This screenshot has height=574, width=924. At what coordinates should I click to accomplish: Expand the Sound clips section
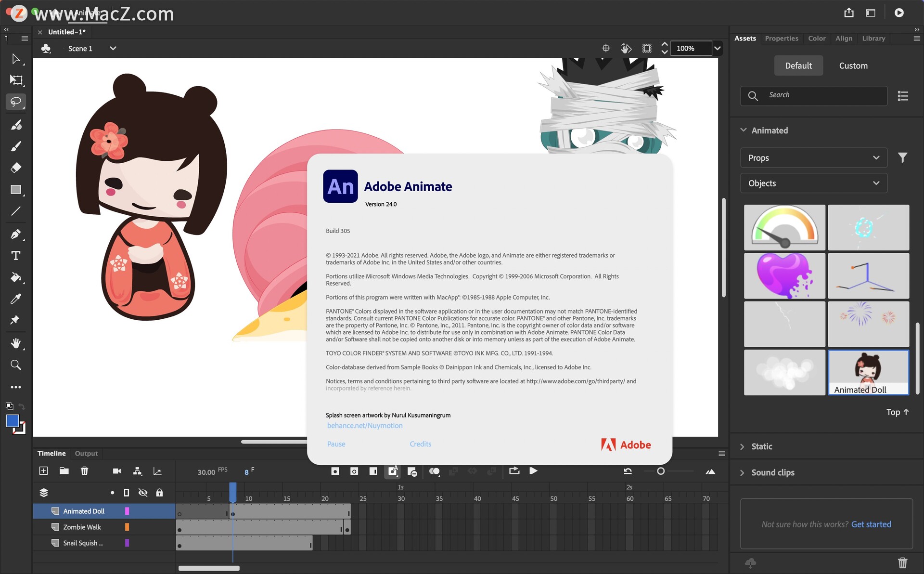pyautogui.click(x=742, y=472)
